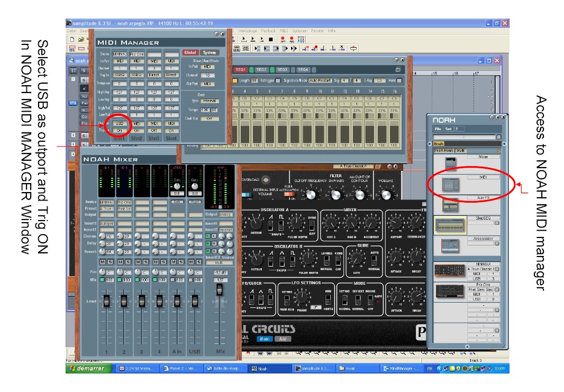Toggle the green R reverb button in Mix section

click(208, 251)
